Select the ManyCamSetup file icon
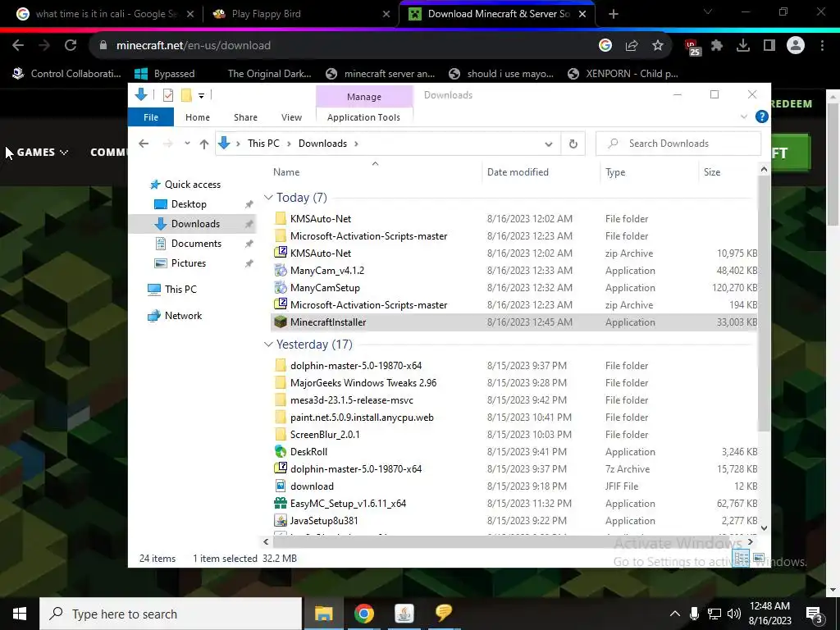This screenshot has height=630, width=840. coord(281,288)
